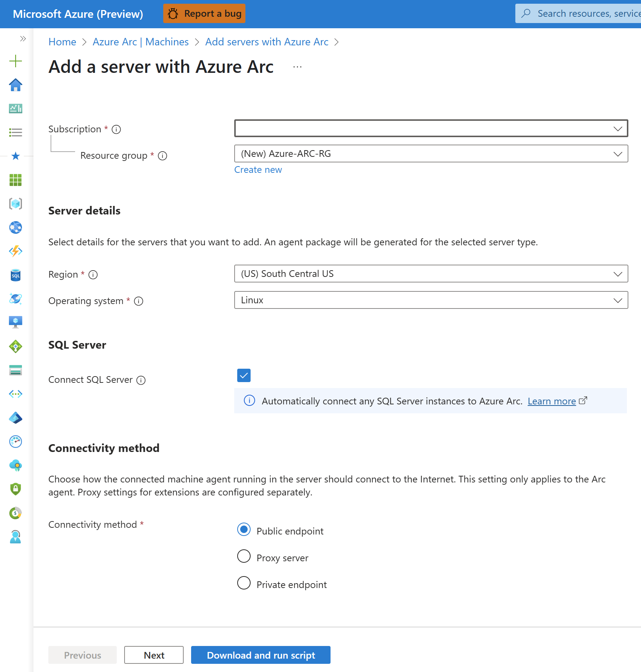Open Virtual networks arrows icon

pos(16,394)
